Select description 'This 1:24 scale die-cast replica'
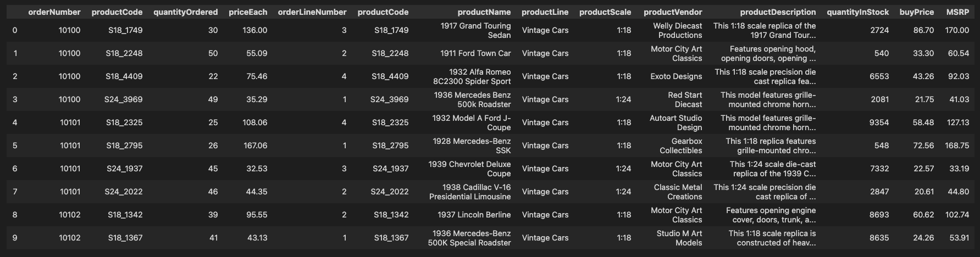 [x=773, y=169]
